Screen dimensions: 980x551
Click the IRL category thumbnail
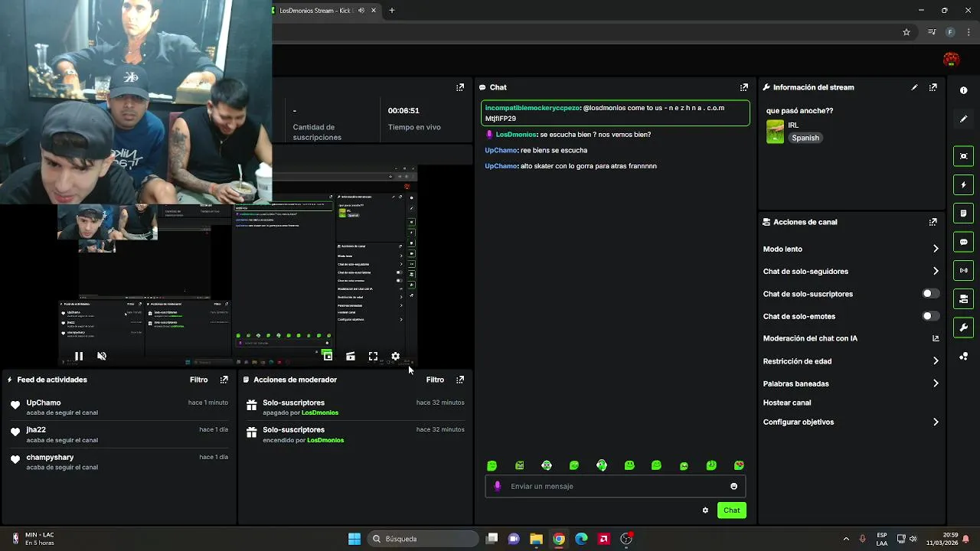point(776,132)
